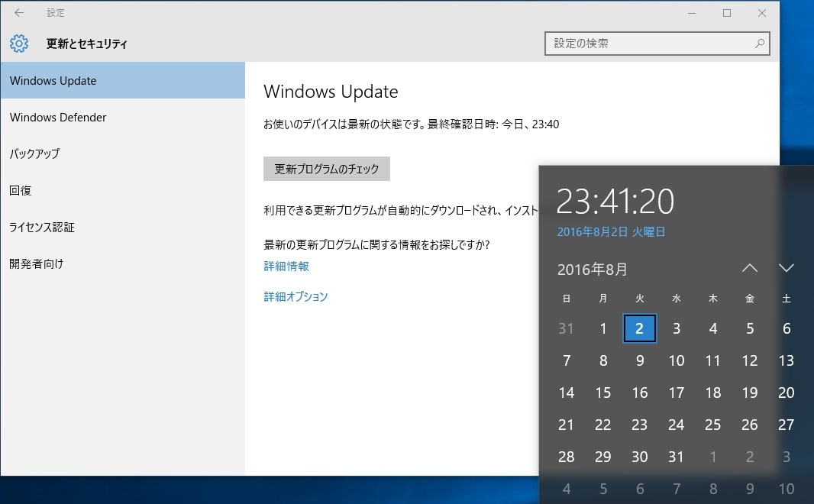Go to next month with down chevron
Screen dimensions: 814x504
pyautogui.click(x=787, y=268)
